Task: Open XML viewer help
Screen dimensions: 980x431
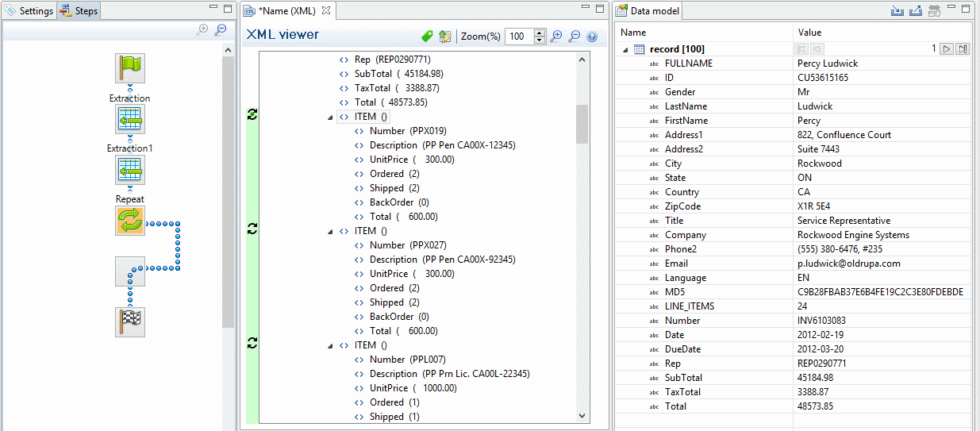Action: (x=591, y=37)
